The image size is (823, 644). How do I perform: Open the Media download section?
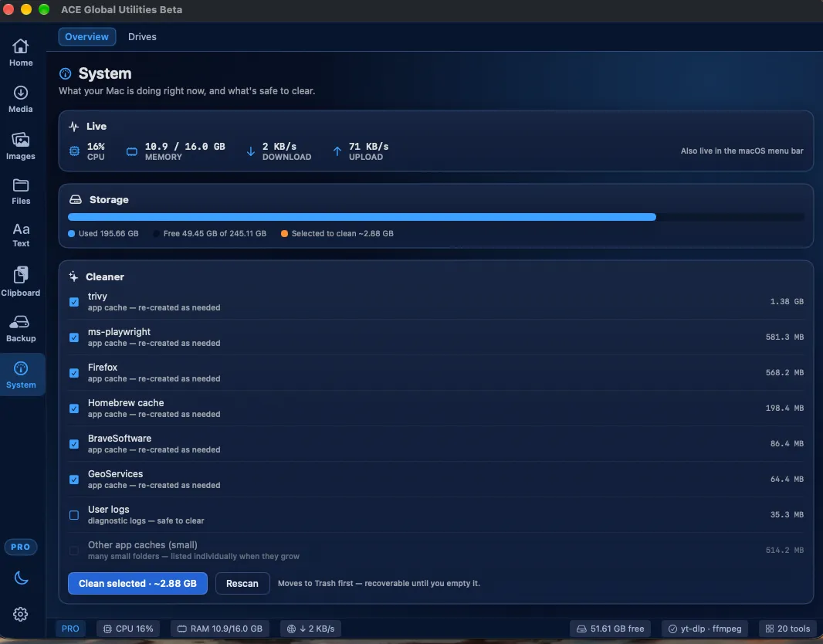21,99
